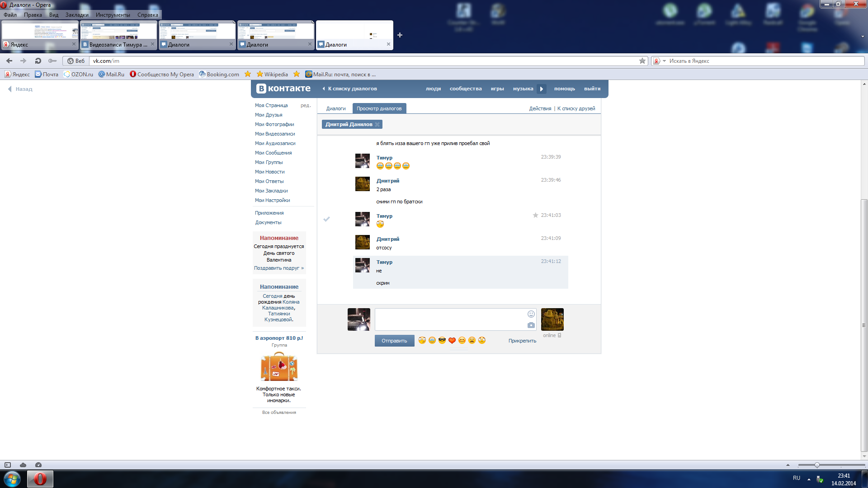Insert the sunglasses emoji
This screenshot has height=488, width=868.
point(442,341)
